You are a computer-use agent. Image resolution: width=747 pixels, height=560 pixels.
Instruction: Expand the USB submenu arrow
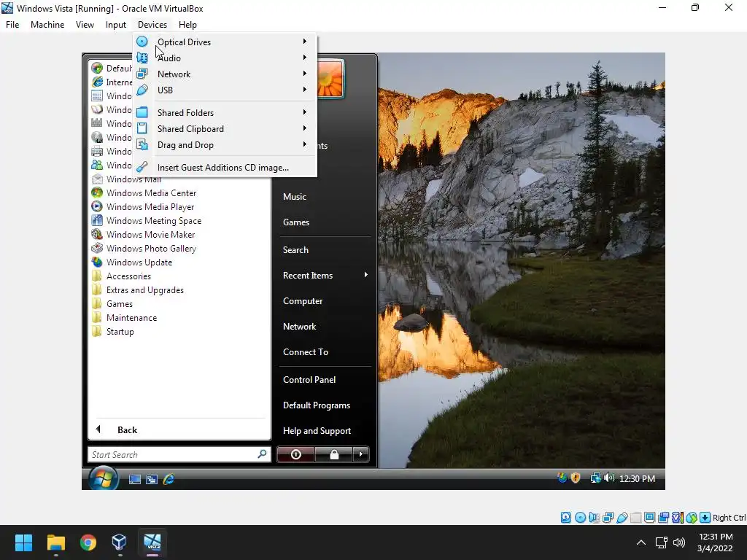pyautogui.click(x=305, y=90)
